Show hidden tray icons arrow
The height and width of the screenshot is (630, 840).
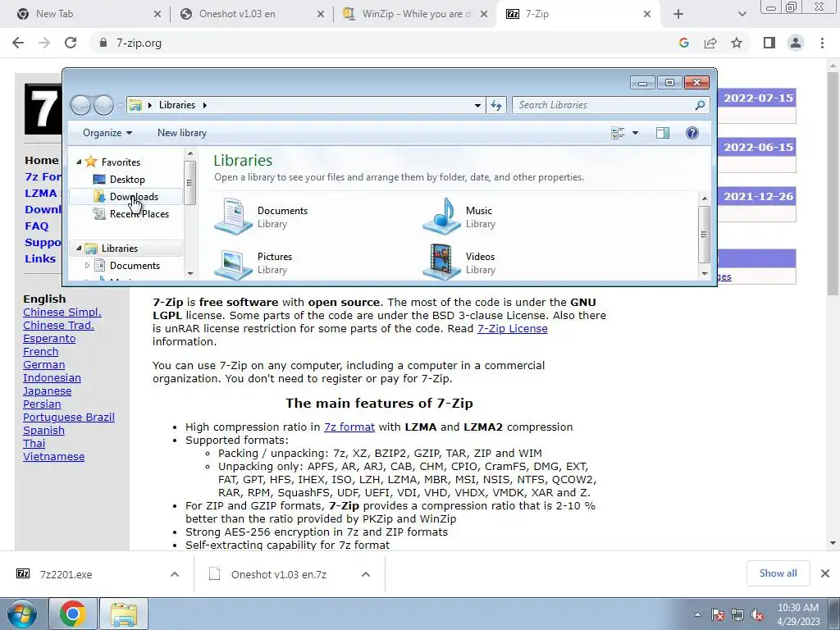pos(697,614)
